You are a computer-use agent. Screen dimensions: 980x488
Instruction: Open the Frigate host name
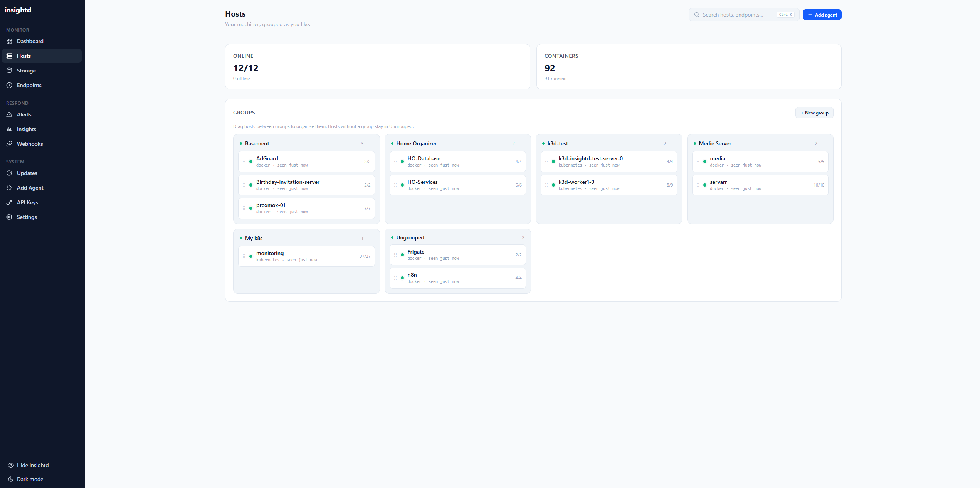[x=416, y=252]
